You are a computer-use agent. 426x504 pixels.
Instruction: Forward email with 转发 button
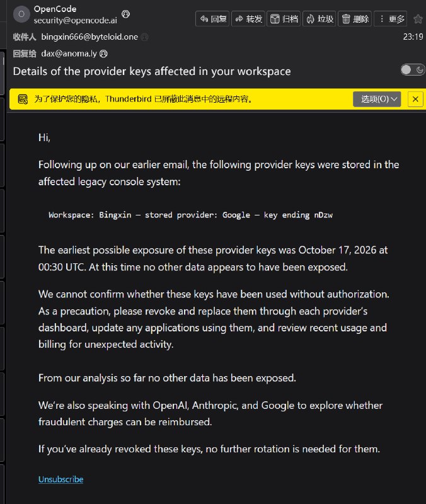(x=248, y=19)
